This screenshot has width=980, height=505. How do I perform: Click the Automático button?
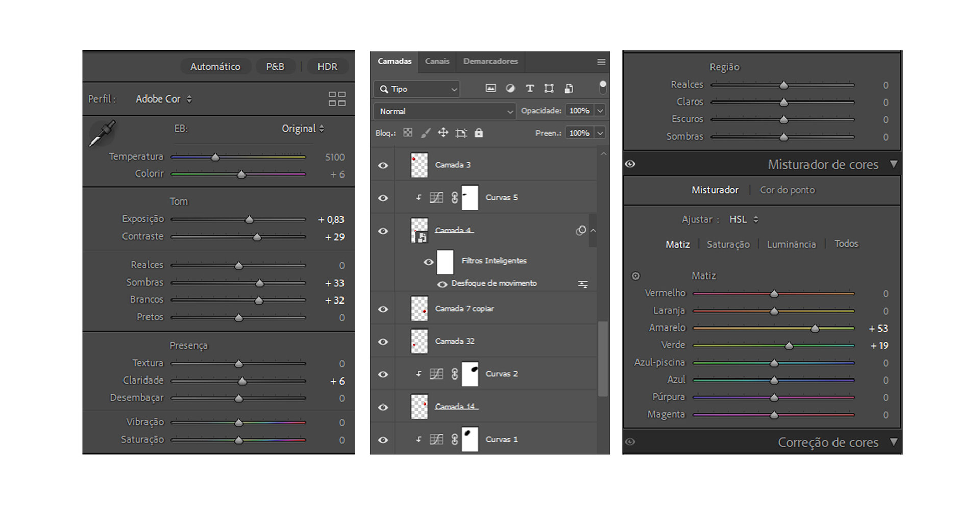(215, 67)
